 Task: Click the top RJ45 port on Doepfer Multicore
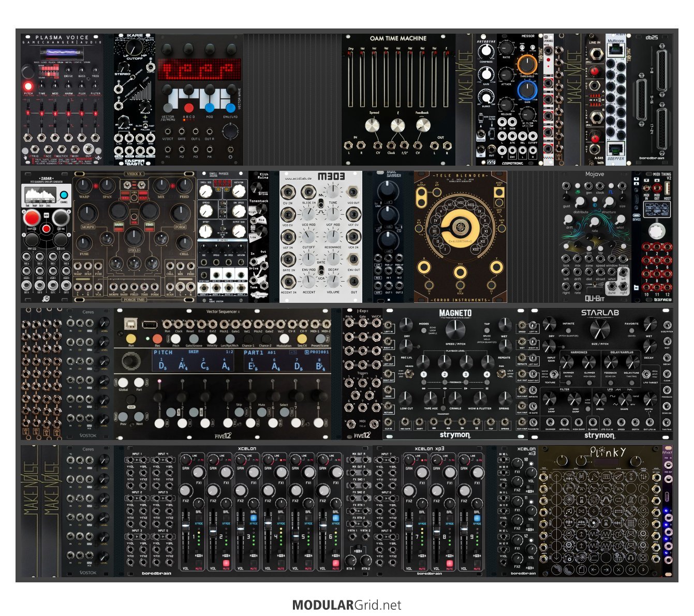coord(615,49)
